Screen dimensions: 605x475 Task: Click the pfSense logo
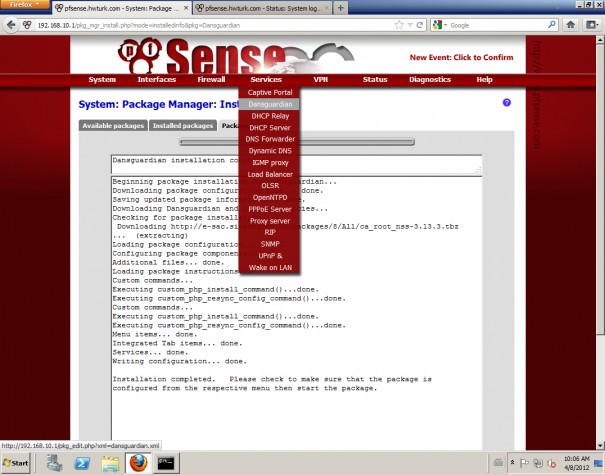coord(235,56)
